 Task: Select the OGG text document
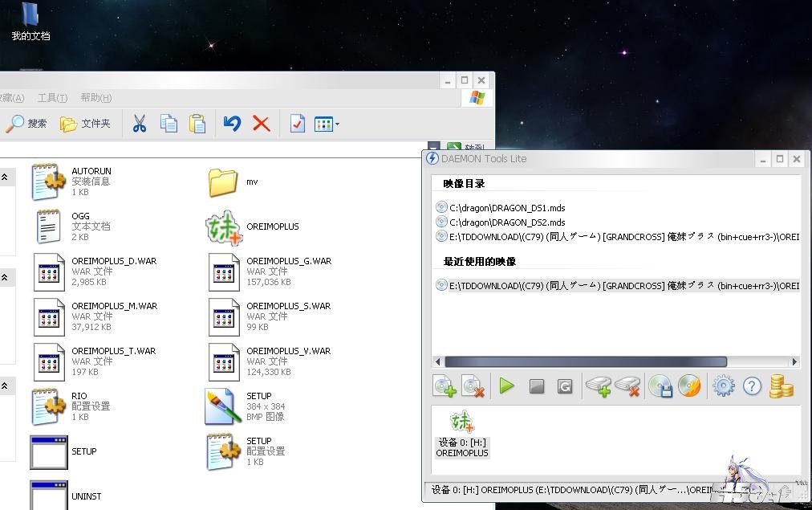click(x=72, y=226)
